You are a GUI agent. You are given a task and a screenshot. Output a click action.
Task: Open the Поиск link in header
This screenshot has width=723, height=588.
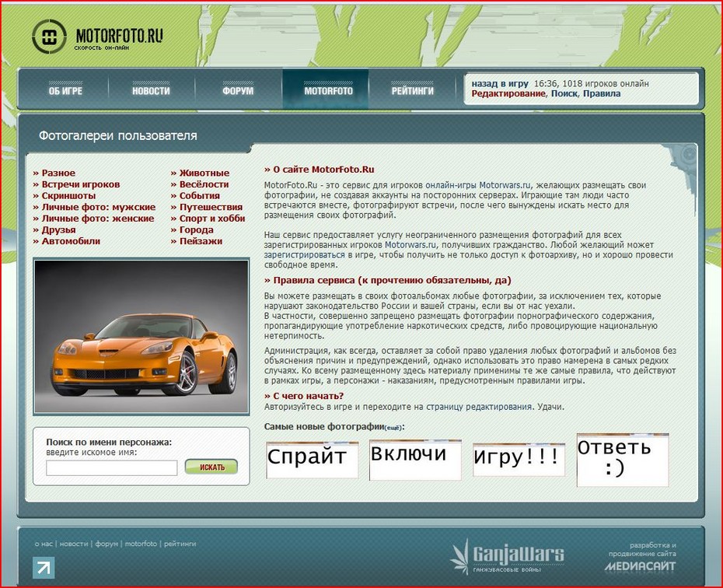(x=564, y=93)
